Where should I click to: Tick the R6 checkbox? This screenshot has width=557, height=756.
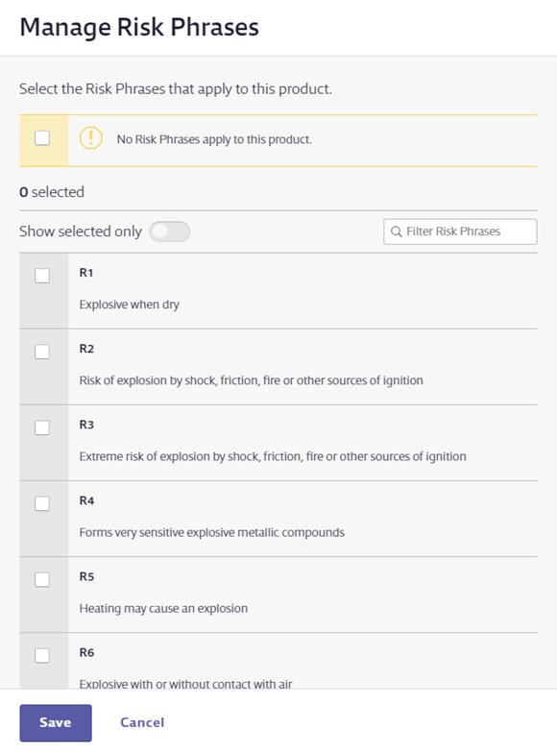point(42,655)
